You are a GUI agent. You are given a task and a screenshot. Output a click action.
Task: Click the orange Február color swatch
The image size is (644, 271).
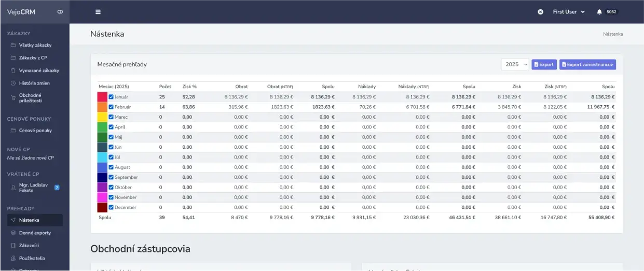tap(102, 107)
